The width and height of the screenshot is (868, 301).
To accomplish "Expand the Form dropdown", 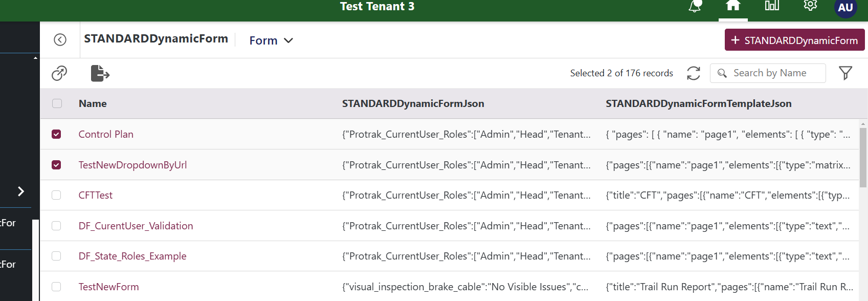I will pos(271,40).
